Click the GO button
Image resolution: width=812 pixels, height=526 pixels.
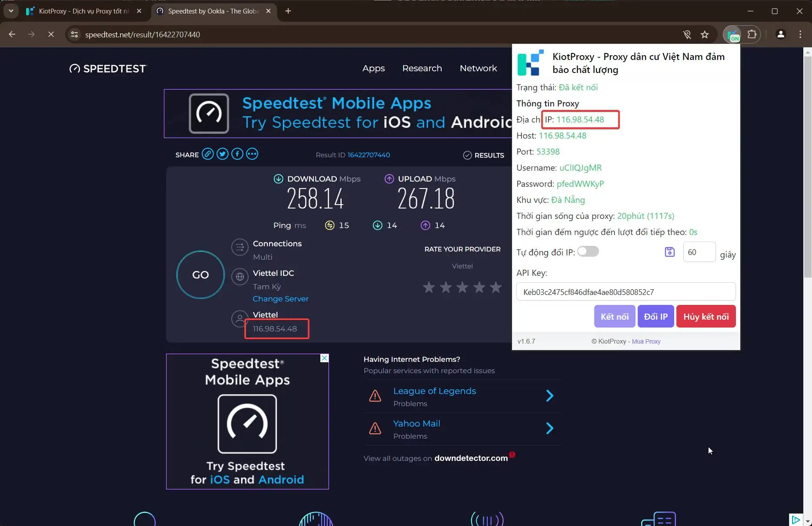(200, 275)
